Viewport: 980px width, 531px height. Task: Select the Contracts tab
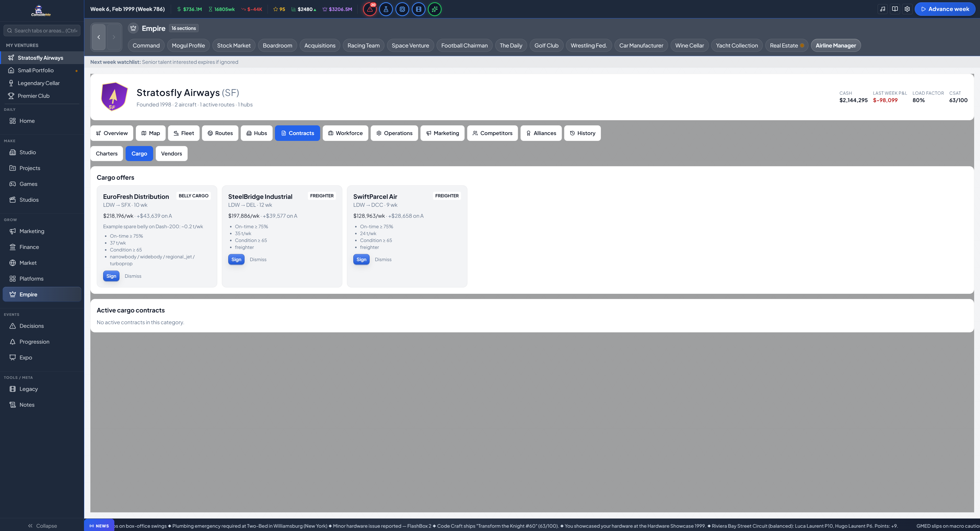point(297,133)
